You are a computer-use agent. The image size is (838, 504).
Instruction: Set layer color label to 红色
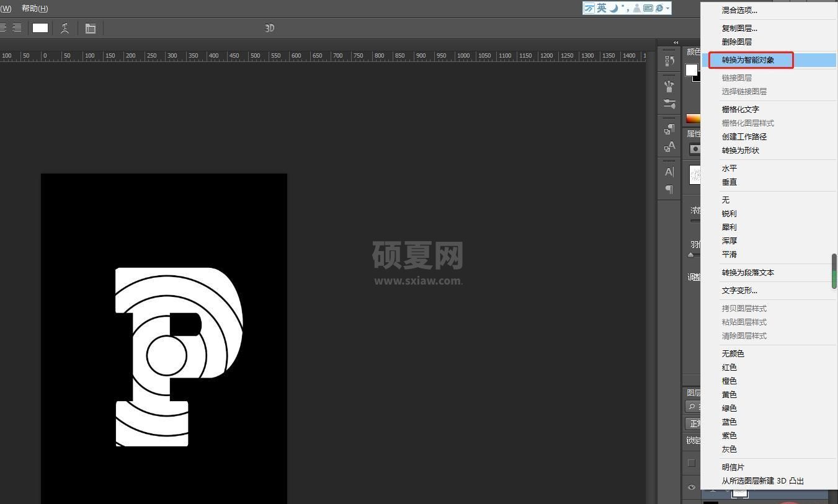[x=729, y=367]
